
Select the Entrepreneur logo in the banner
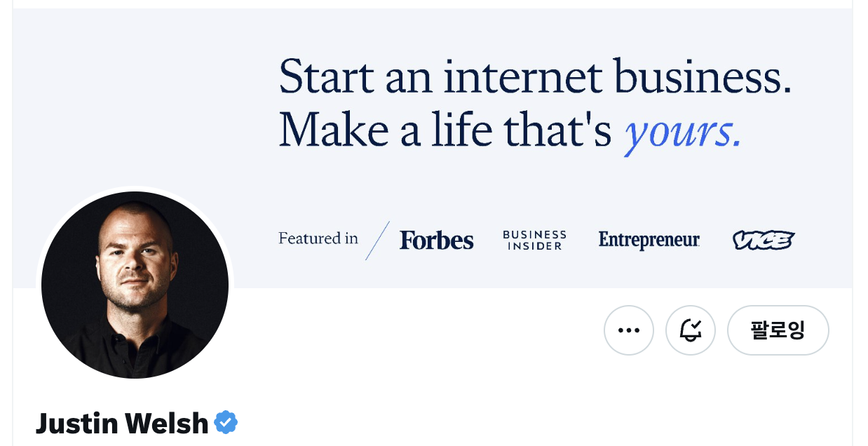(649, 241)
